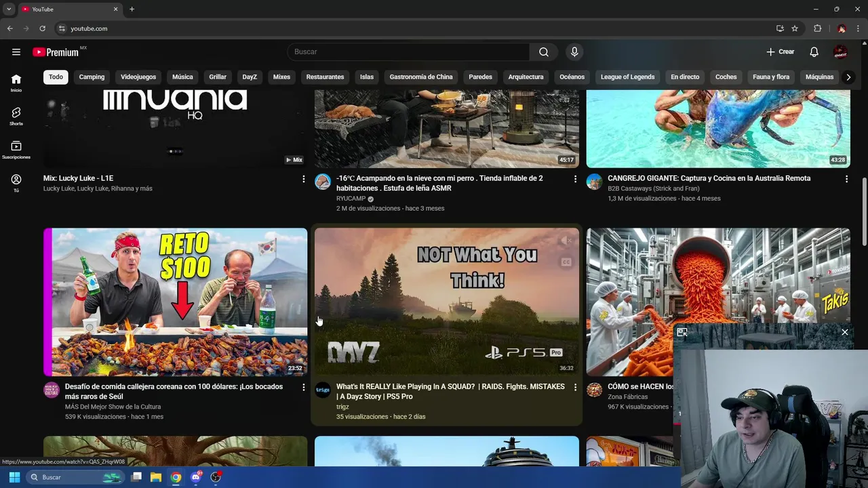This screenshot has height=488, width=868.
Task: Click the page vertical scrollbar thumb
Action: pyautogui.click(x=864, y=211)
